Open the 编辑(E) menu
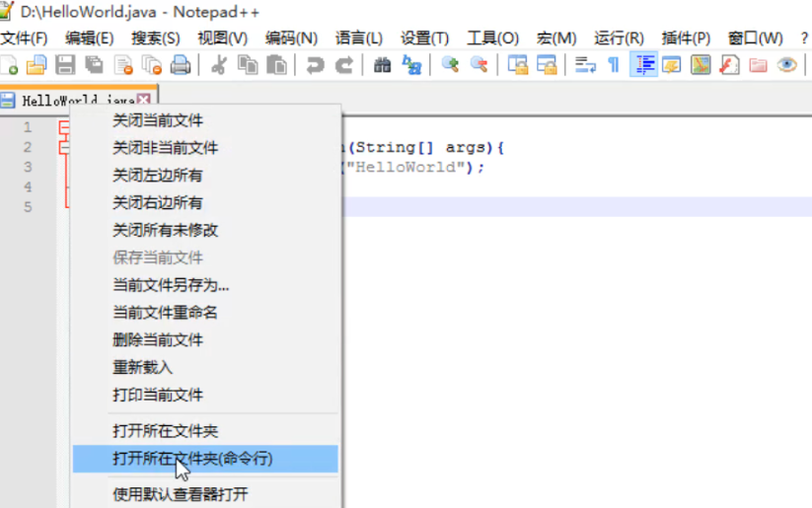Viewport: 812px width, 508px height. [x=89, y=38]
